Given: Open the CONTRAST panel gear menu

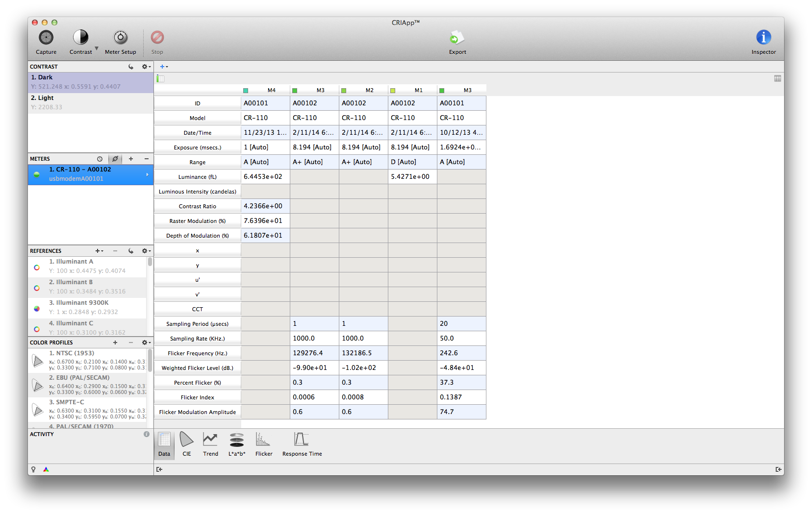Looking at the screenshot, I should point(146,67).
